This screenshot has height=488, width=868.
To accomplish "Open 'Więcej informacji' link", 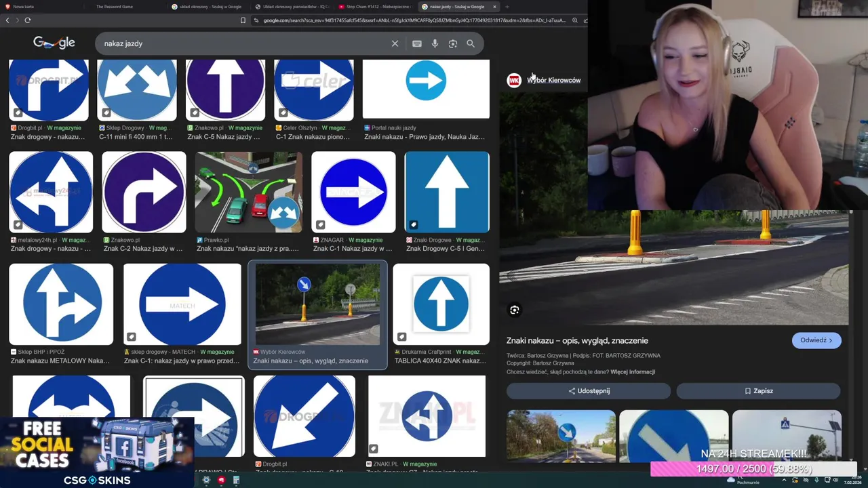I will [633, 372].
